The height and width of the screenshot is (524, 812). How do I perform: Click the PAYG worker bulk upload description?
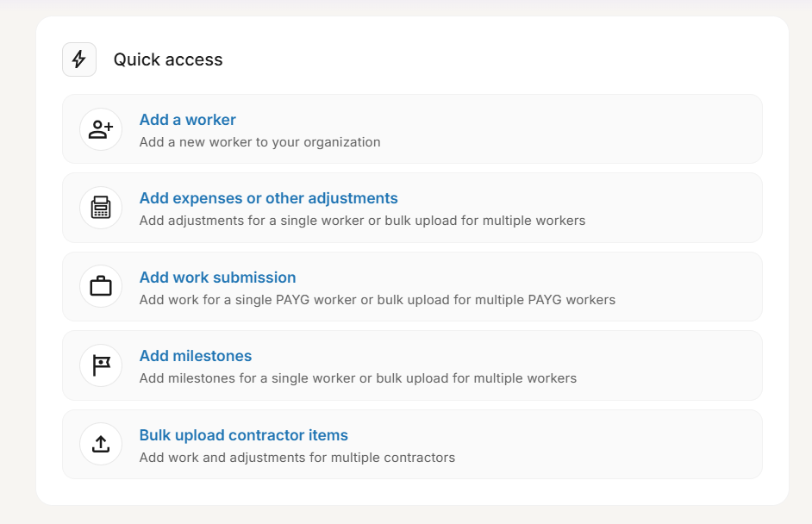pos(377,300)
